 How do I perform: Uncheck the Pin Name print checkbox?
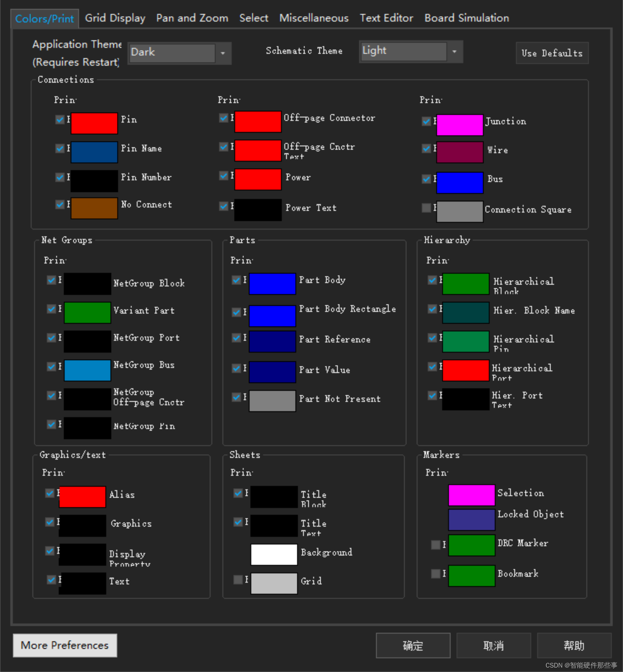coord(60,148)
